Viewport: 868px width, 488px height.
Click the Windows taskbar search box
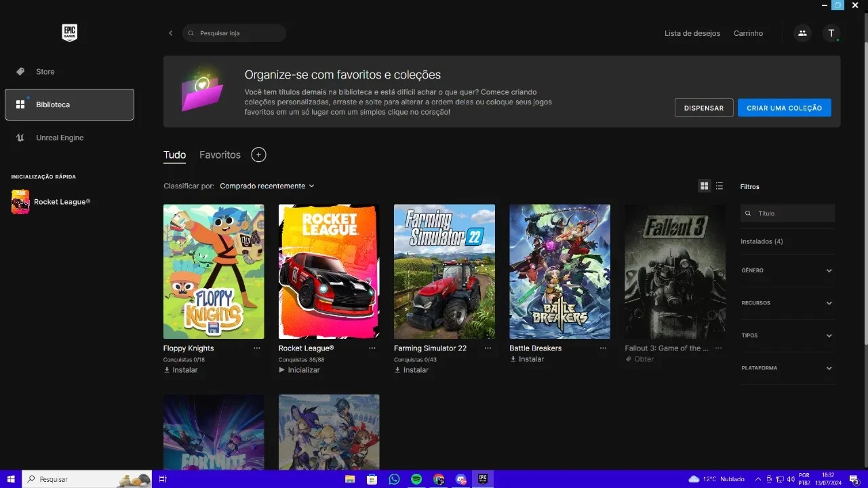(87, 479)
